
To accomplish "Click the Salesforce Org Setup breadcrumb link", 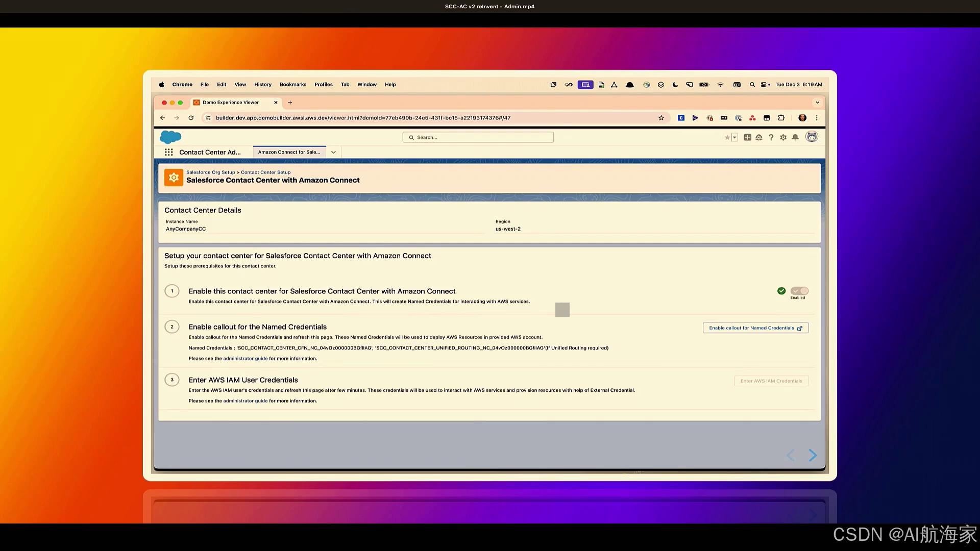I will pyautogui.click(x=210, y=172).
